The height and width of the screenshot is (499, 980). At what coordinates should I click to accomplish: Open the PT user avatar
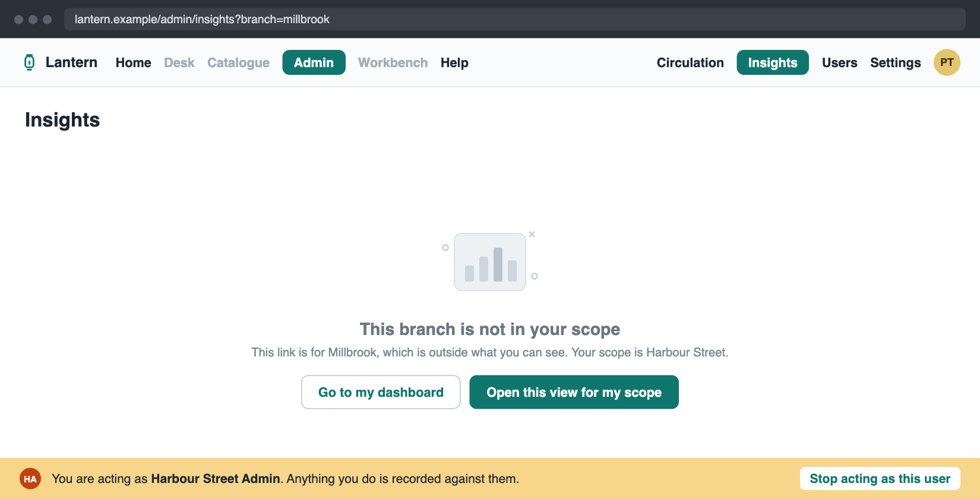947,62
